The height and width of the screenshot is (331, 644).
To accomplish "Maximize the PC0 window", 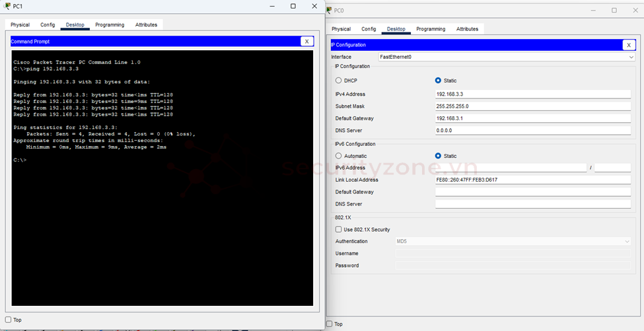I will pyautogui.click(x=614, y=11).
